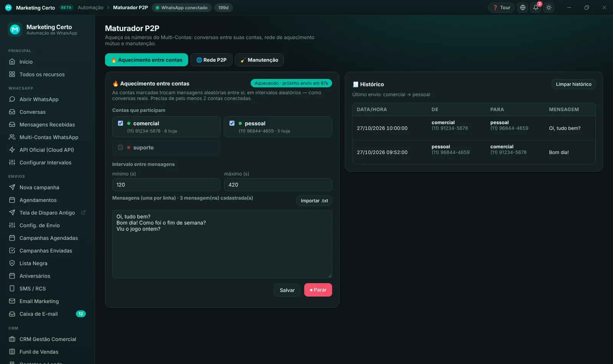The width and height of the screenshot is (613, 364).
Task: Click the 27/10/2026 09:52:00 history row timestamp
Action: point(382,152)
